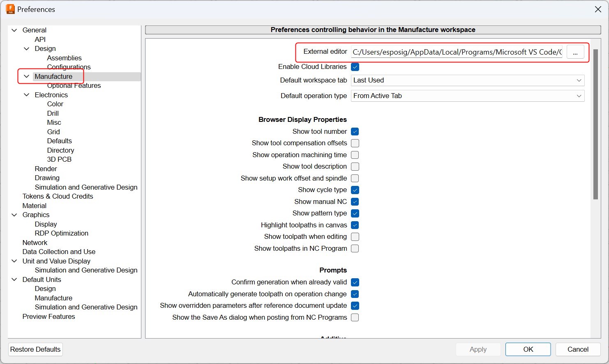This screenshot has height=364, width=609.
Task: Collapse the Default Units node
Action: (x=14, y=279)
